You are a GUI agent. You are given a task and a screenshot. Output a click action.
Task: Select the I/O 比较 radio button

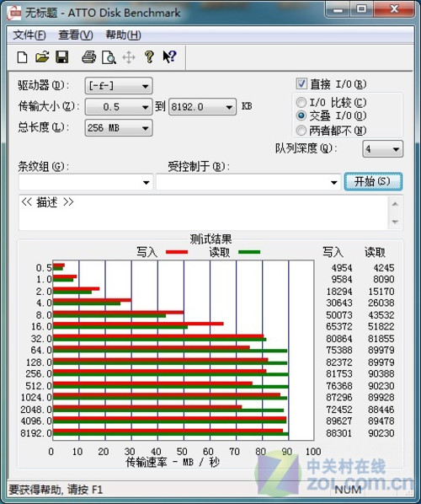point(301,103)
